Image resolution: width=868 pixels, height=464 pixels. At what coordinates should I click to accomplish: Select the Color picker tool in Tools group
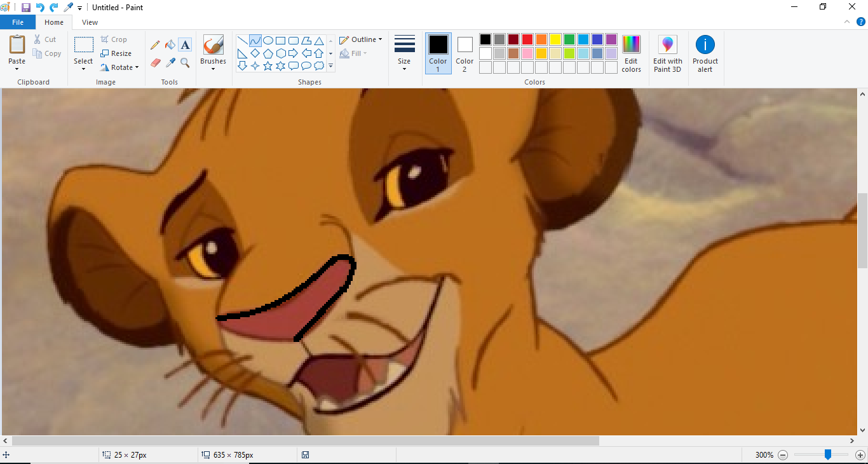170,62
